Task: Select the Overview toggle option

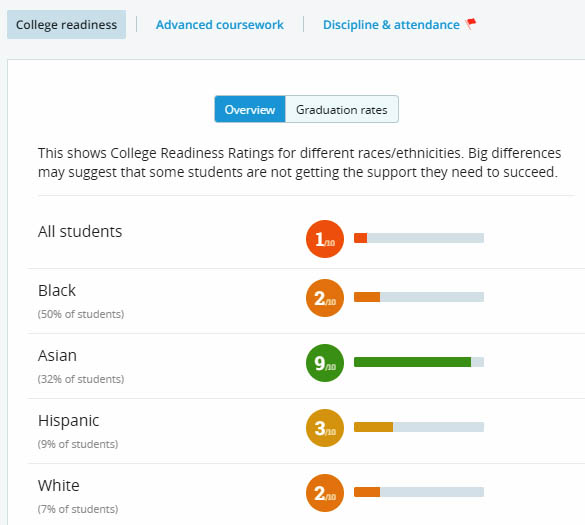Action: pos(250,109)
